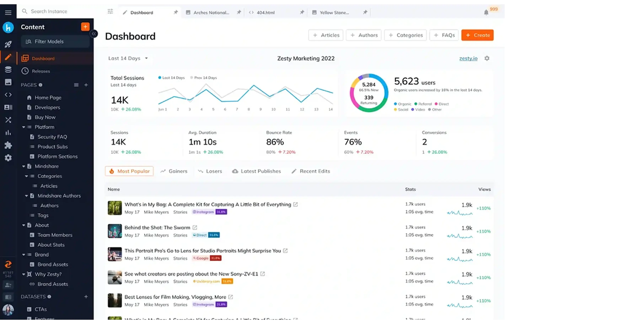The width and height of the screenshot is (644, 324).
Task: Open the rocket launchpad sidebar icon
Action: click(x=8, y=44)
